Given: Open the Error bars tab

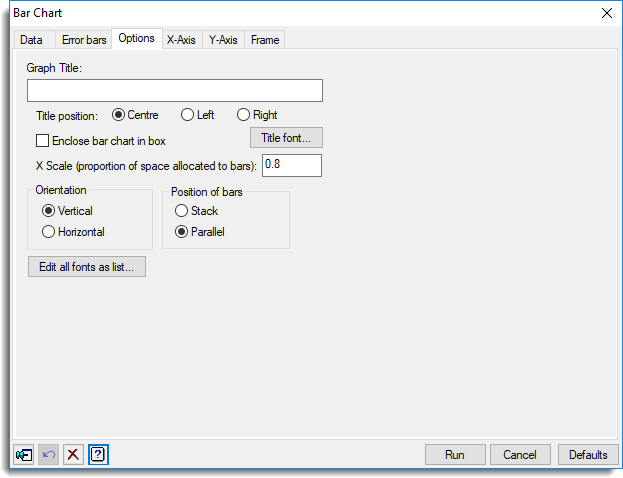Looking at the screenshot, I should pos(82,40).
